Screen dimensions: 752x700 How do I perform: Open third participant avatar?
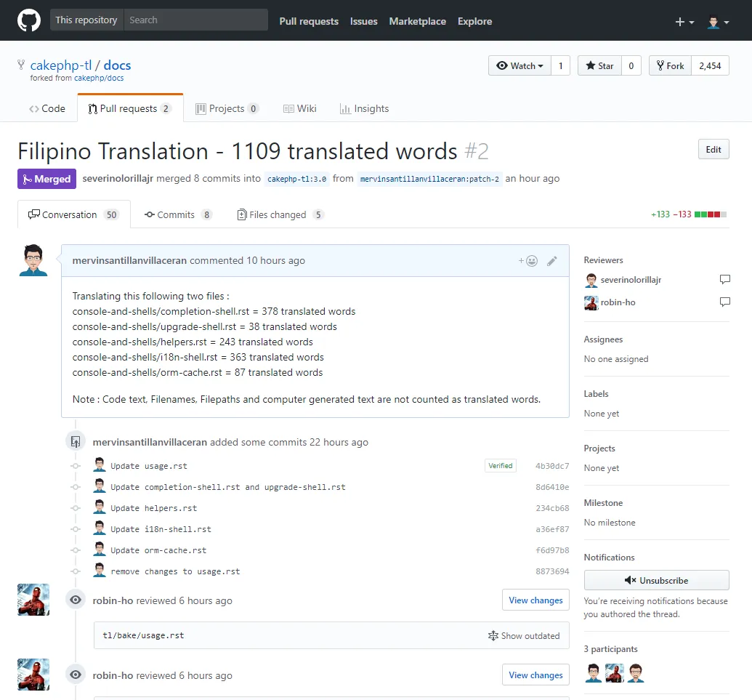[636, 673]
